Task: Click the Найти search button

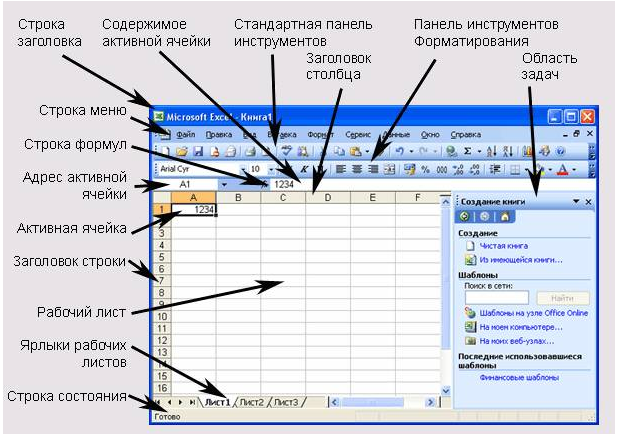Action: click(562, 298)
